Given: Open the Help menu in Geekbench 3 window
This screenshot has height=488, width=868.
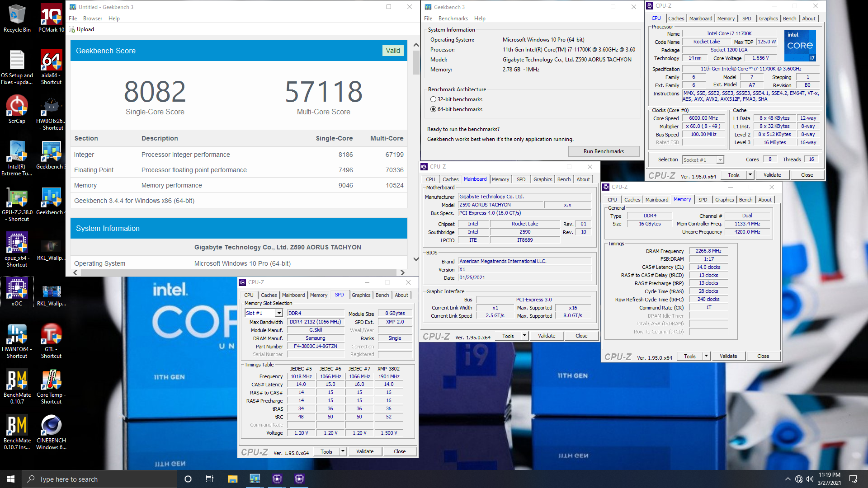Looking at the screenshot, I should [480, 19].
